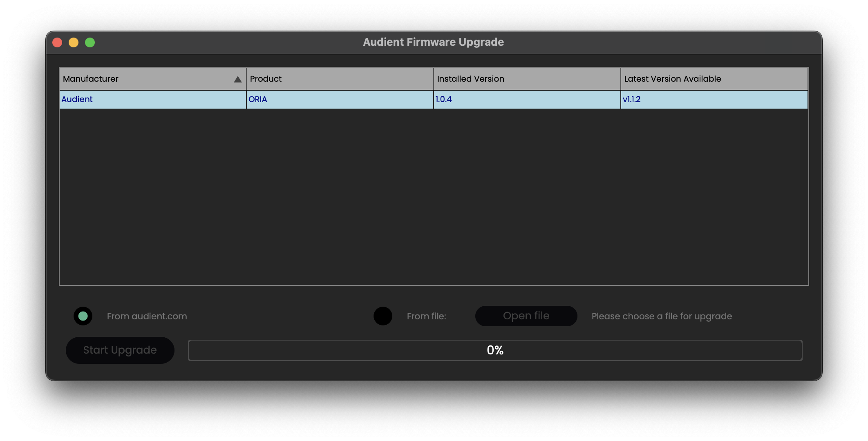Enable firmware upgrade from audient.com source
868x441 pixels.
(x=83, y=316)
